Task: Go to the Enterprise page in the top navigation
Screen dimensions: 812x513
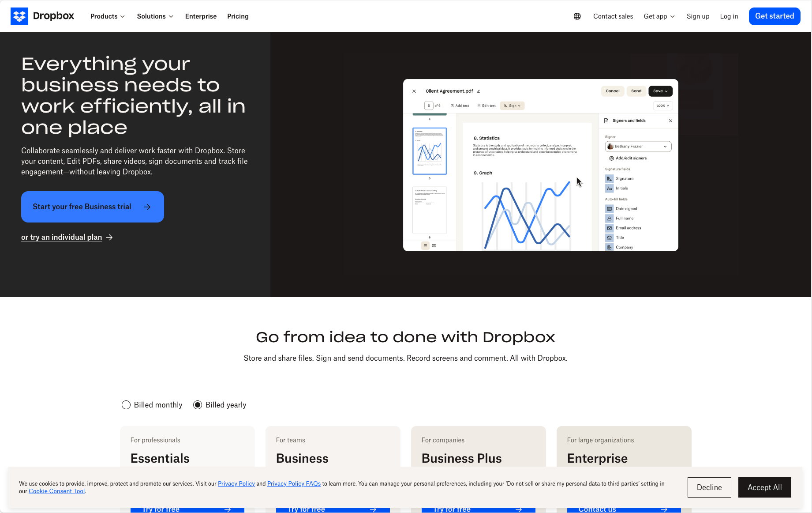Action: tap(201, 16)
